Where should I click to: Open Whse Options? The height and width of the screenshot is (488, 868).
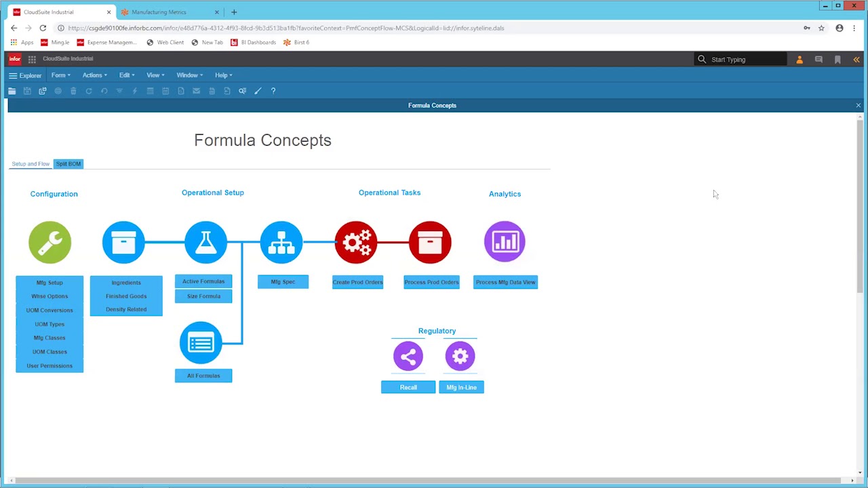click(50, 296)
